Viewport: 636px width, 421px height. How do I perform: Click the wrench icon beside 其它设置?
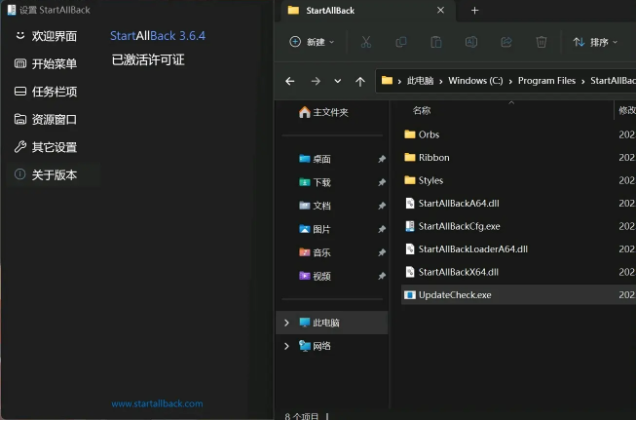(x=20, y=146)
